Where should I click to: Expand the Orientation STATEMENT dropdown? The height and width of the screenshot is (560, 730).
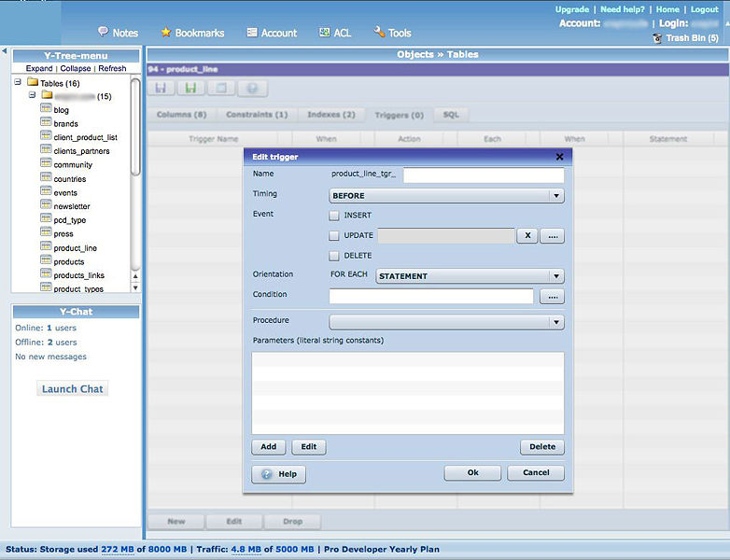(x=470, y=276)
